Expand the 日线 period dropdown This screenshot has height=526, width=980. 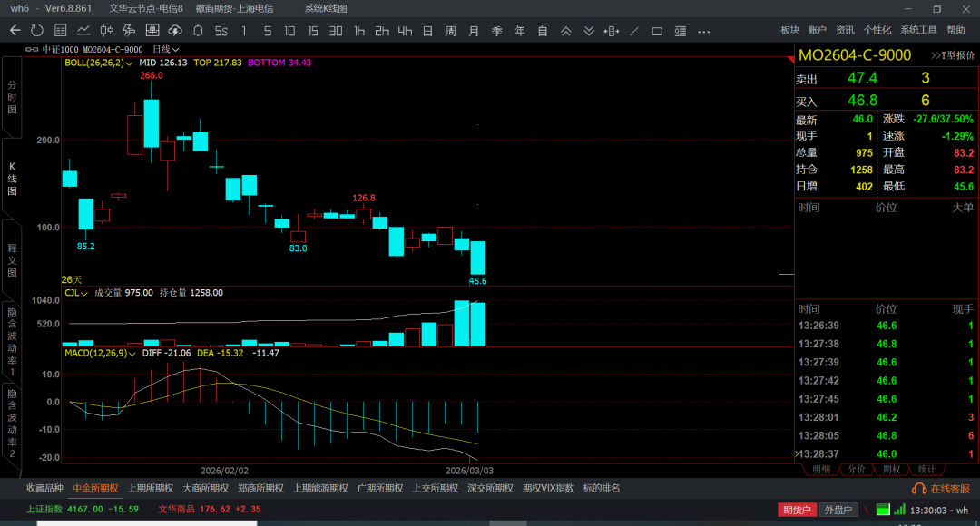pyautogui.click(x=166, y=49)
